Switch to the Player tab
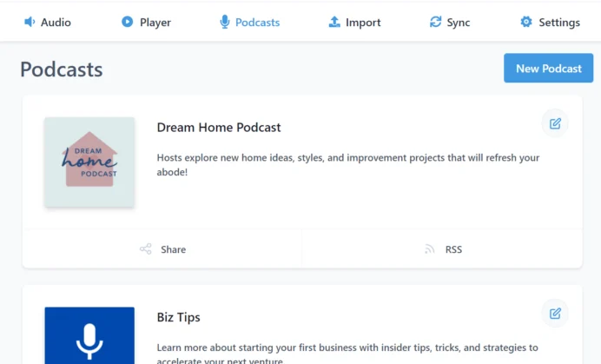601x364 pixels. point(155,23)
